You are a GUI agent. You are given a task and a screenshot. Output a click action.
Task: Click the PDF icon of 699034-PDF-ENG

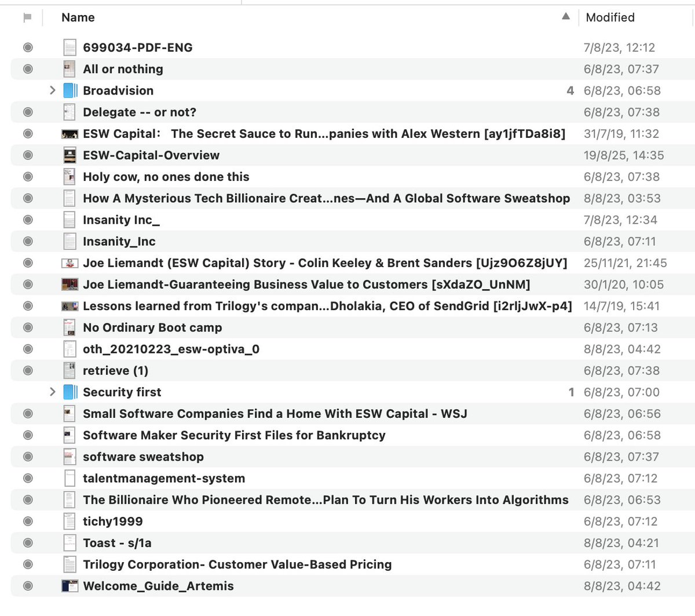point(69,48)
